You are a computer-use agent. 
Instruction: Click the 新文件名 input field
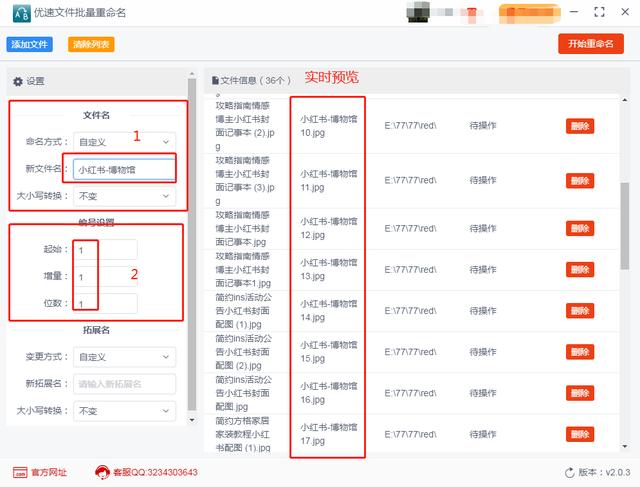124,169
